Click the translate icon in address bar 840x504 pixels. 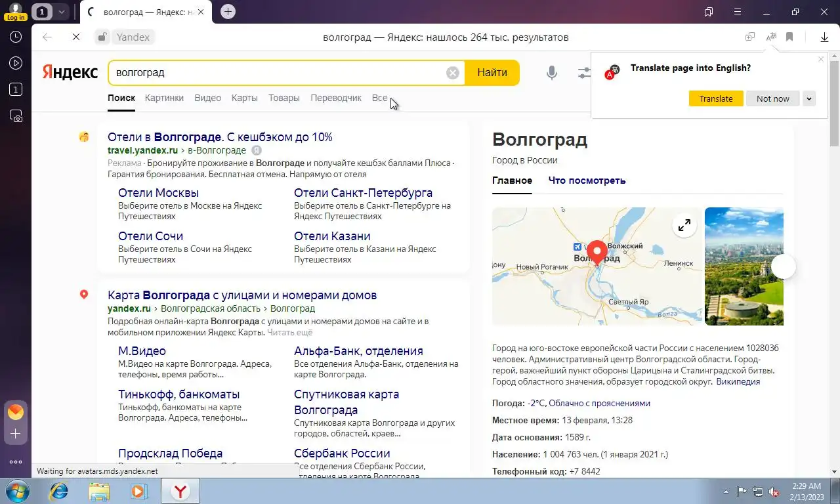pos(771,37)
